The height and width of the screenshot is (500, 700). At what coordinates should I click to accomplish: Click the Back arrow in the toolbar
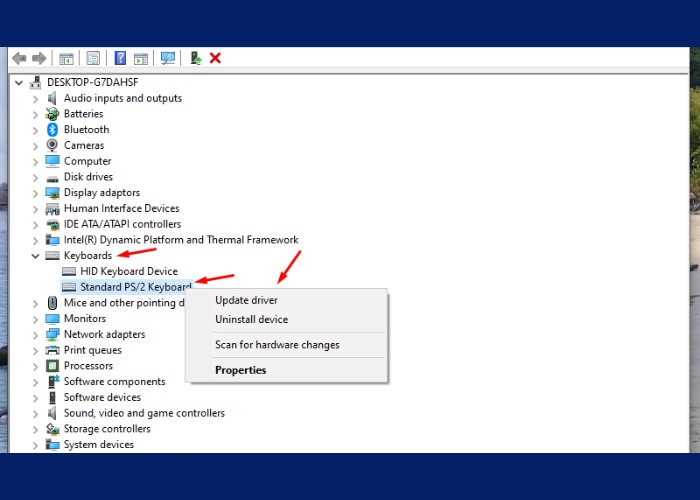click(19, 58)
